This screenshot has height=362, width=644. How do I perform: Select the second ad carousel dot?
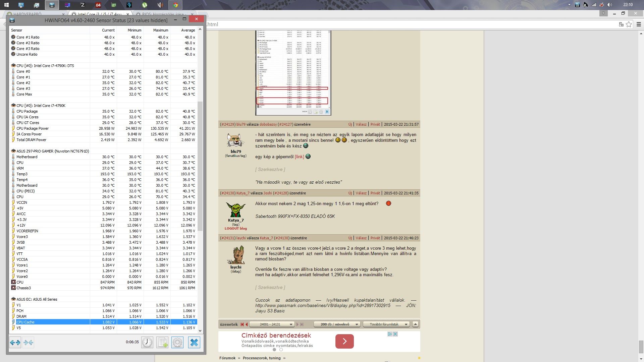click(281, 350)
